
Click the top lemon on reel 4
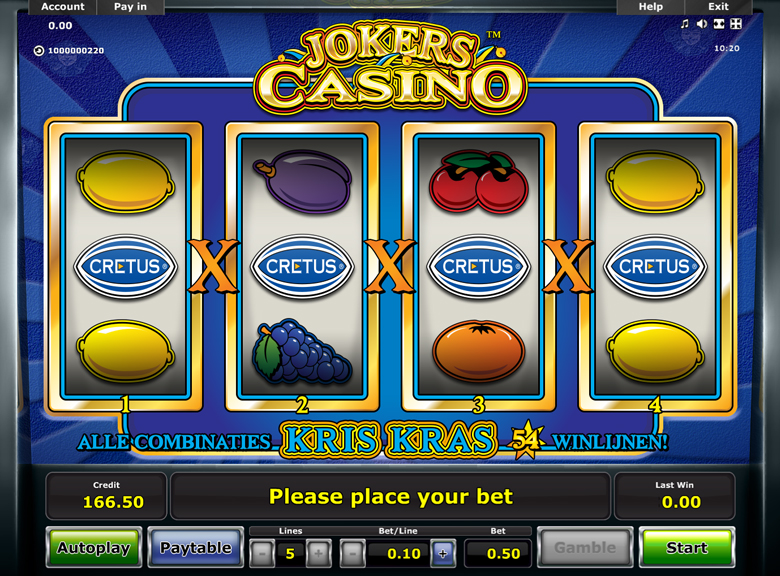click(656, 182)
